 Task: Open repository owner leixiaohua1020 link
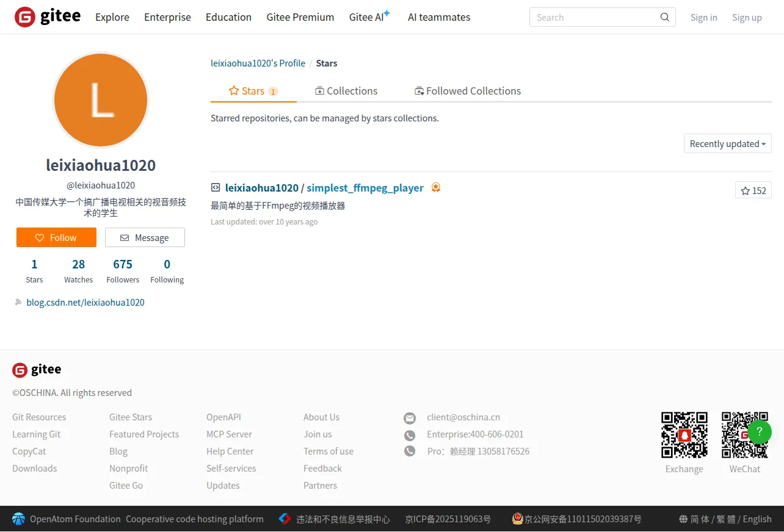coord(262,188)
